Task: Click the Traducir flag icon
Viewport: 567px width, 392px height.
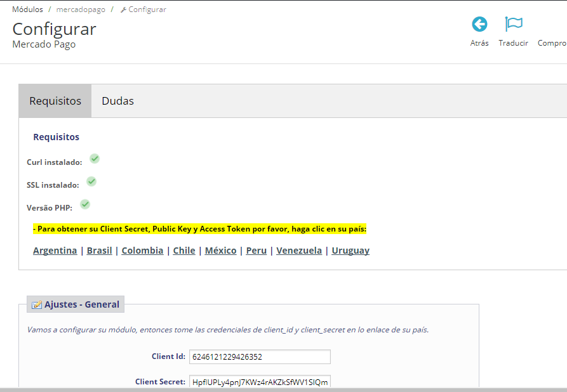Action: pyautogui.click(x=514, y=24)
